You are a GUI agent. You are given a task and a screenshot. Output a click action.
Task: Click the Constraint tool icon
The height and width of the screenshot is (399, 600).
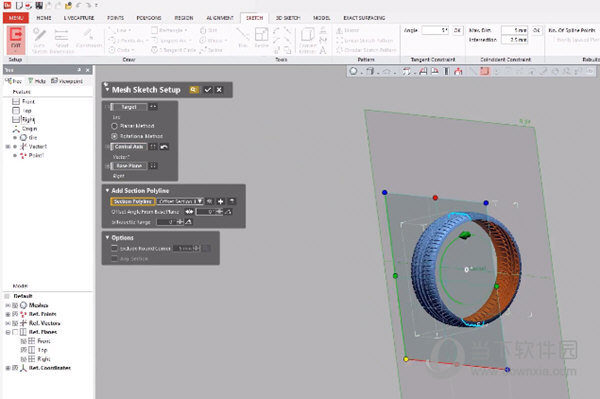pyautogui.click(x=89, y=39)
